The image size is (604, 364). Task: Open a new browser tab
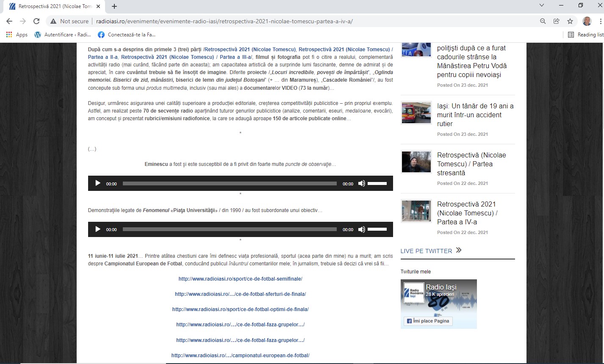pyautogui.click(x=114, y=6)
